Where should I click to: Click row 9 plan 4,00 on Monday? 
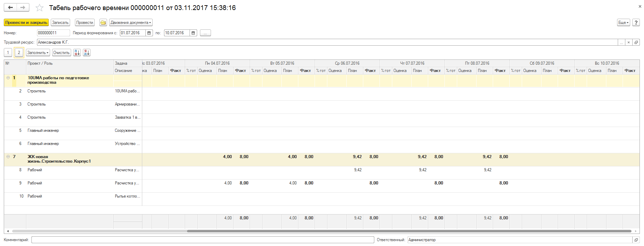[228, 183]
